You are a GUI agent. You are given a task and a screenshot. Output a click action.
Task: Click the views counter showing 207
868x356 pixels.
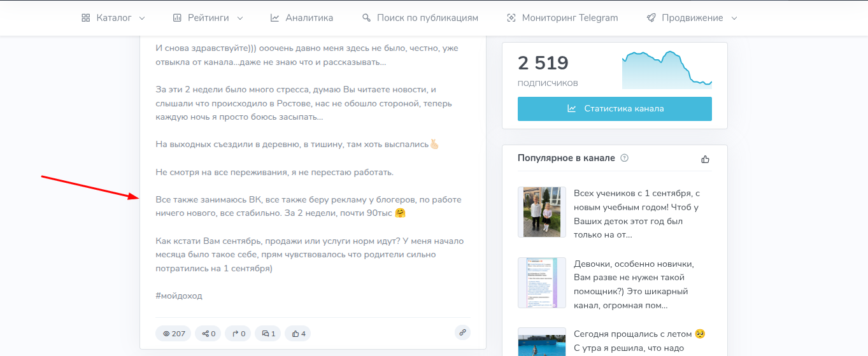point(173,333)
